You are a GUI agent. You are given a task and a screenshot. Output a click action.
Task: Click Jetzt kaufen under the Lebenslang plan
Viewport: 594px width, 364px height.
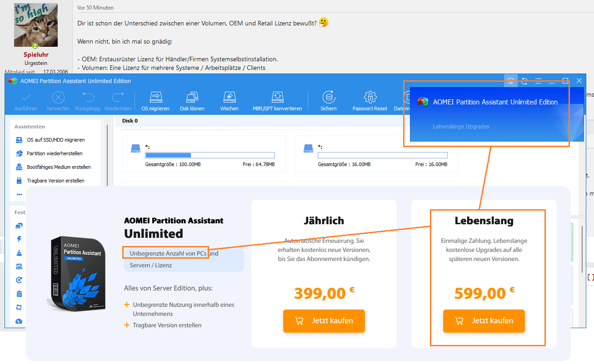(484, 321)
